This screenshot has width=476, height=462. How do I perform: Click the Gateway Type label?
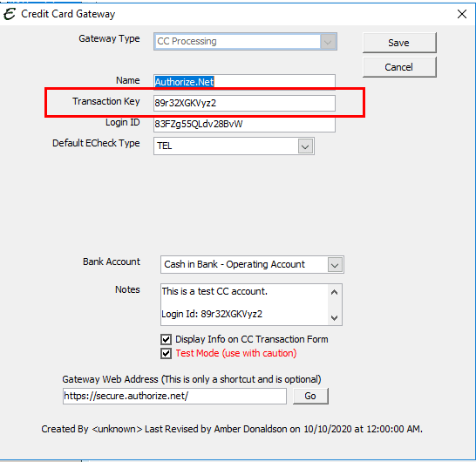109,39
